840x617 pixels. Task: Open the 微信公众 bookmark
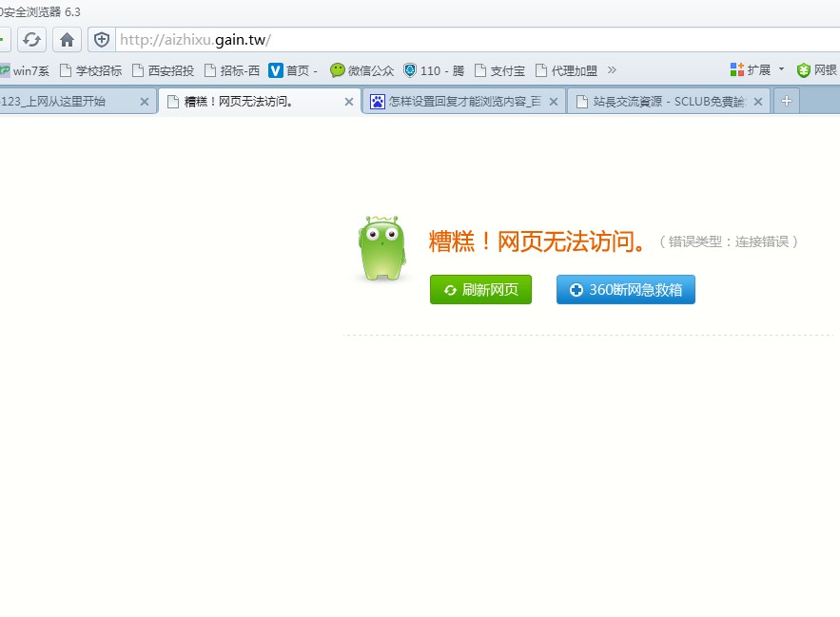tap(361, 70)
